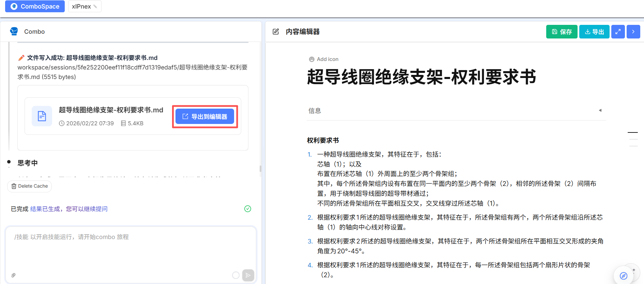Click the fullscreen expand icon in editor header
Viewport: 644px width, 284px height.
618,32
